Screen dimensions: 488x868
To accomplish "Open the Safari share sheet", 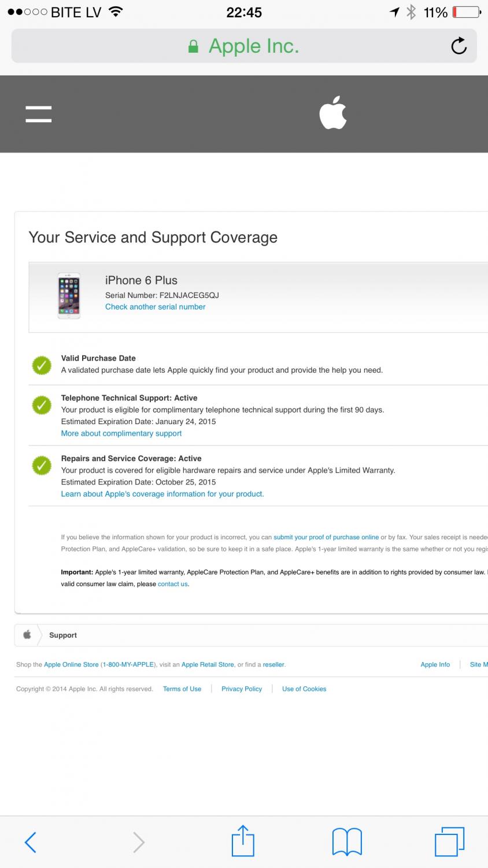I will click(243, 841).
